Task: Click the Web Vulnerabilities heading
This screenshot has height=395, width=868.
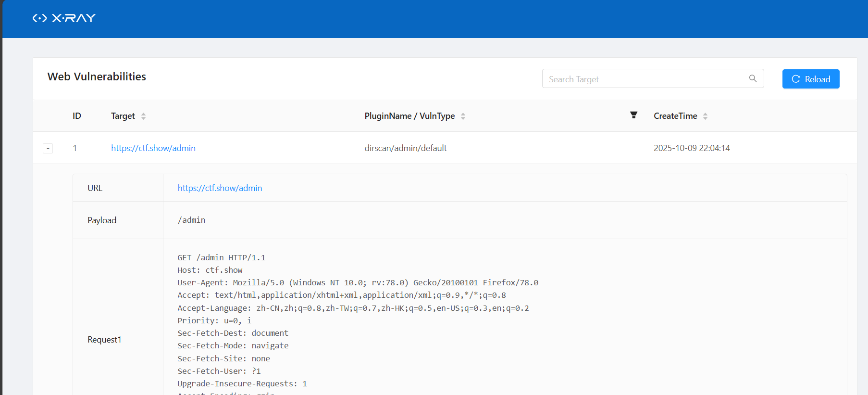Action: (97, 77)
